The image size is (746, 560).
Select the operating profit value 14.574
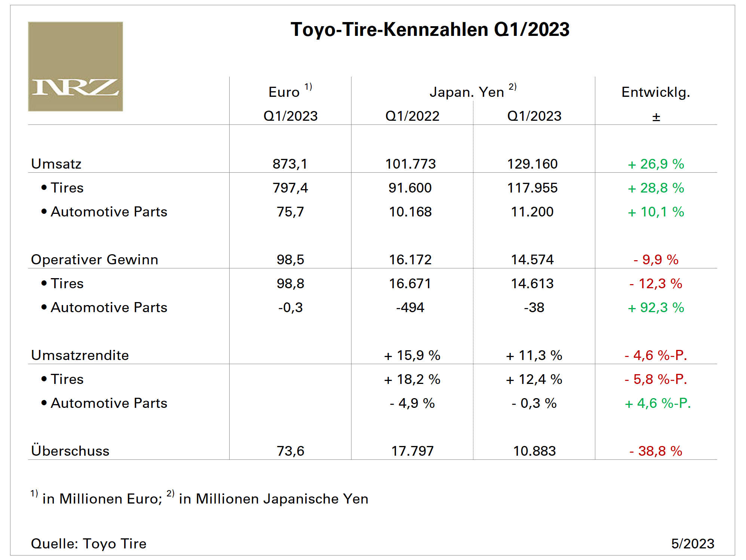tap(532, 259)
